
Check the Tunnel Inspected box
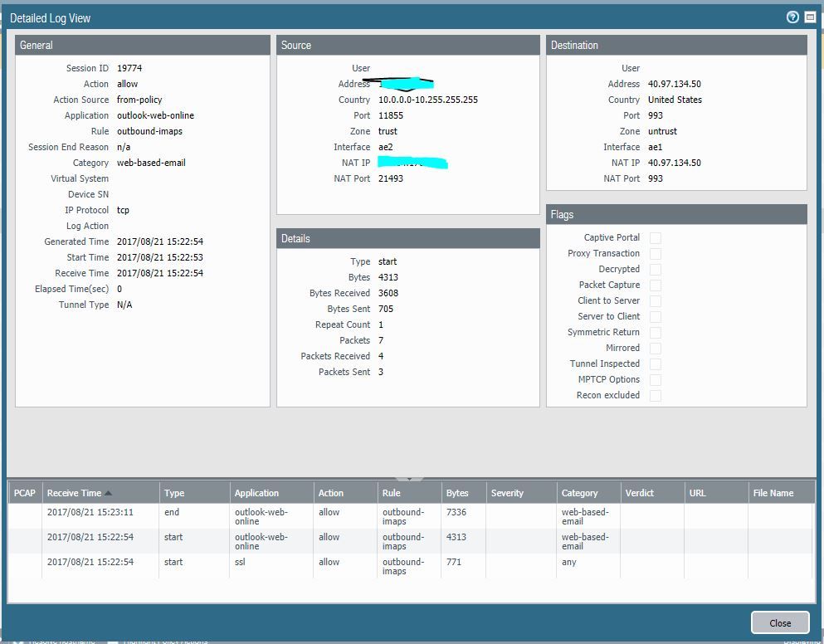pyautogui.click(x=656, y=364)
